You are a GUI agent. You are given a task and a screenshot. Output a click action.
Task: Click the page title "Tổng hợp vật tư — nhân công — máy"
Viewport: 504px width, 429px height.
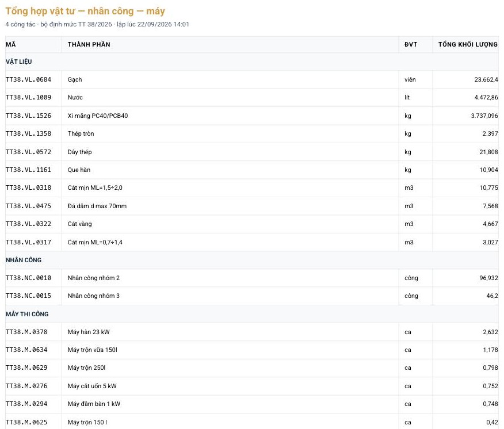[85, 12]
